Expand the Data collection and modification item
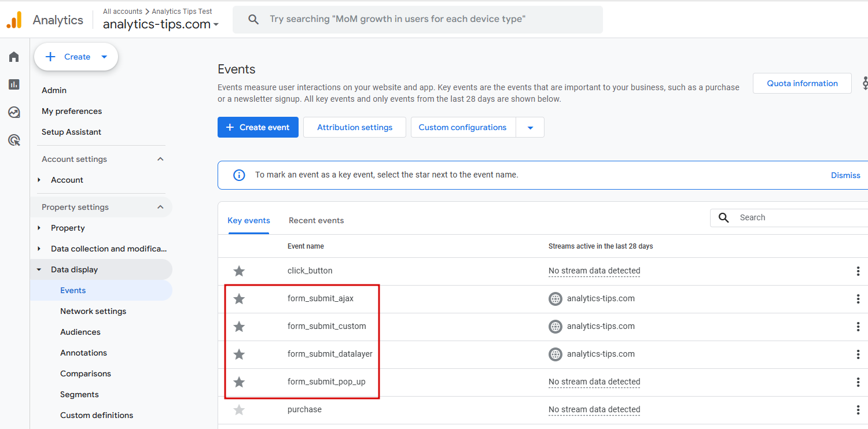This screenshot has height=429, width=868. pyautogui.click(x=39, y=249)
